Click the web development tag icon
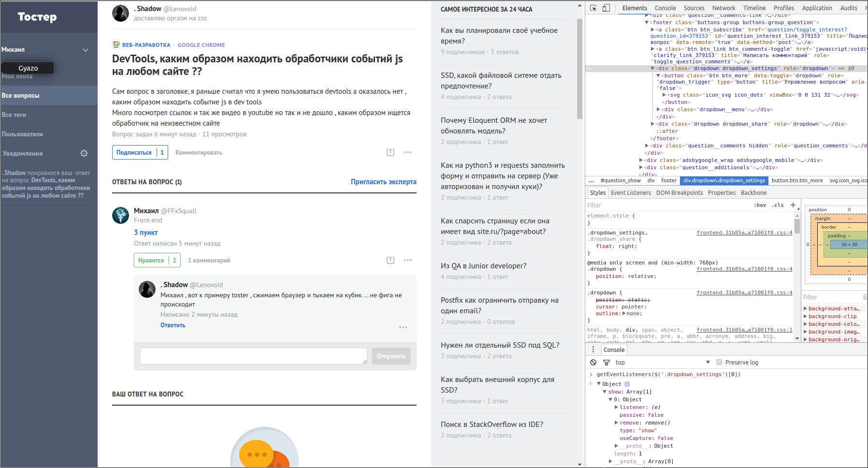The height and width of the screenshot is (468, 868). 116,44
